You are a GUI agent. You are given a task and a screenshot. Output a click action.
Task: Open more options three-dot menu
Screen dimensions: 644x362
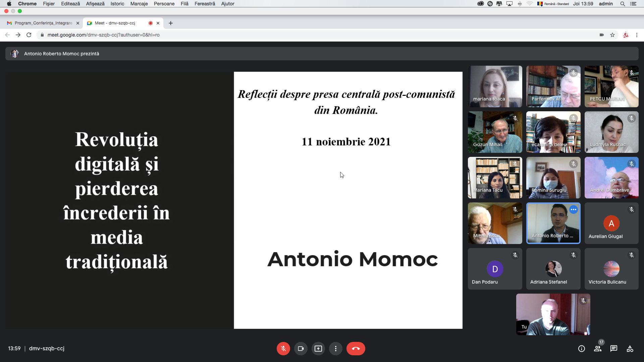pyautogui.click(x=335, y=349)
